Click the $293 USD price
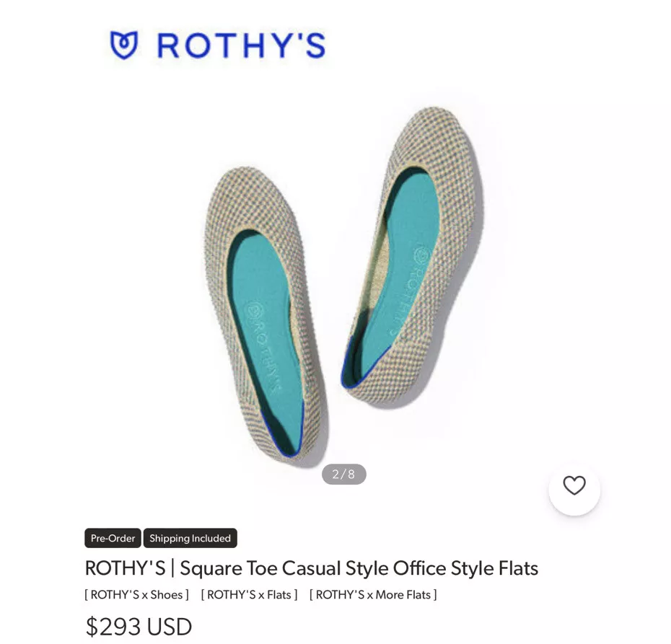Image resolution: width=671 pixels, height=644 pixels. pos(139,627)
